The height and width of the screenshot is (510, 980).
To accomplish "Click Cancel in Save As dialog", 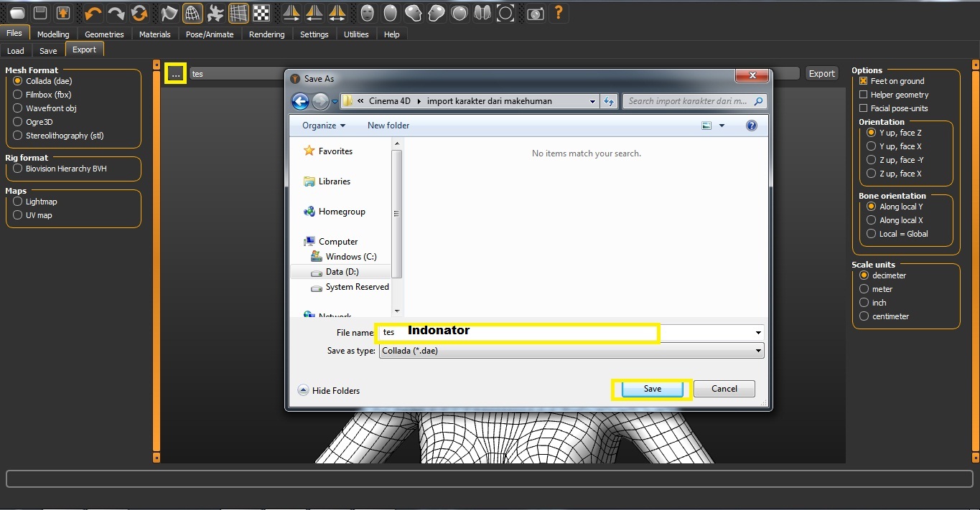I will point(724,389).
